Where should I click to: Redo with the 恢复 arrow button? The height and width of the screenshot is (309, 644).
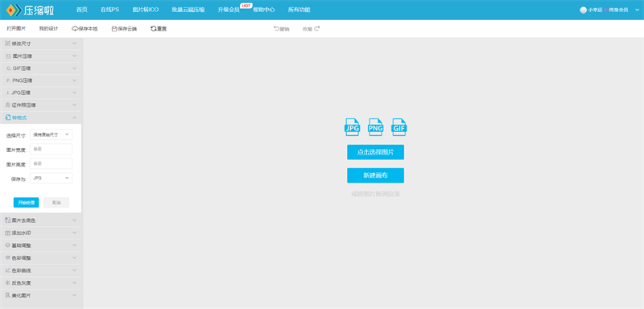[311, 29]
